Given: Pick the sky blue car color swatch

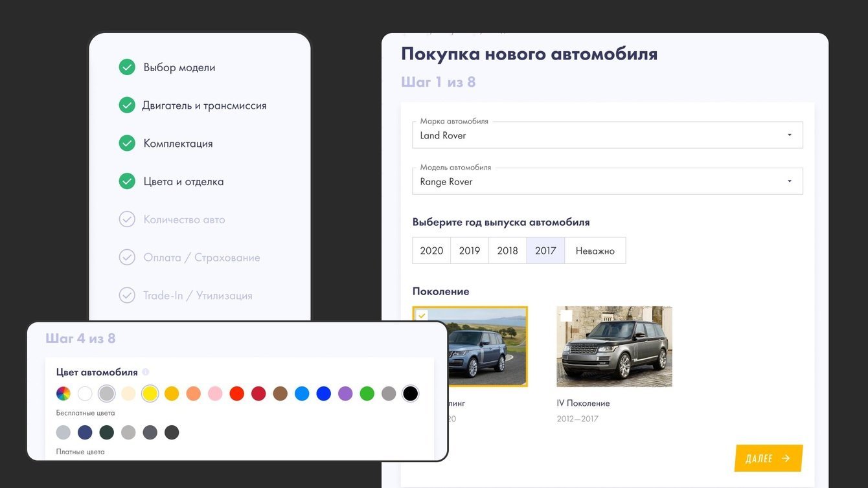Looking at the screenshot, I should click(302, 394).
